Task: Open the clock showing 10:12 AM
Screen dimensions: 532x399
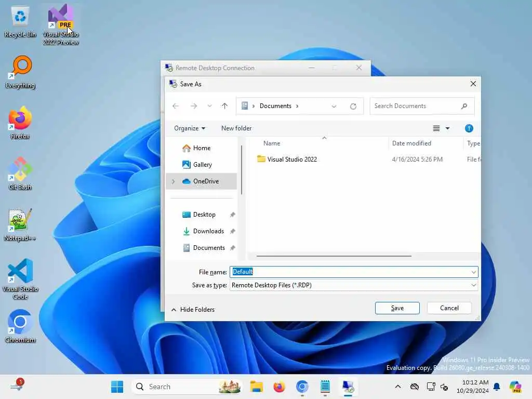Action: coord(472,387)
